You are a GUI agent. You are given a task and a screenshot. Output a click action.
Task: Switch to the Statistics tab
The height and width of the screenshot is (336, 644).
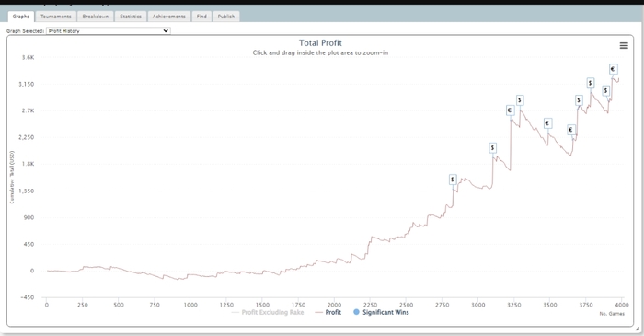131,17
